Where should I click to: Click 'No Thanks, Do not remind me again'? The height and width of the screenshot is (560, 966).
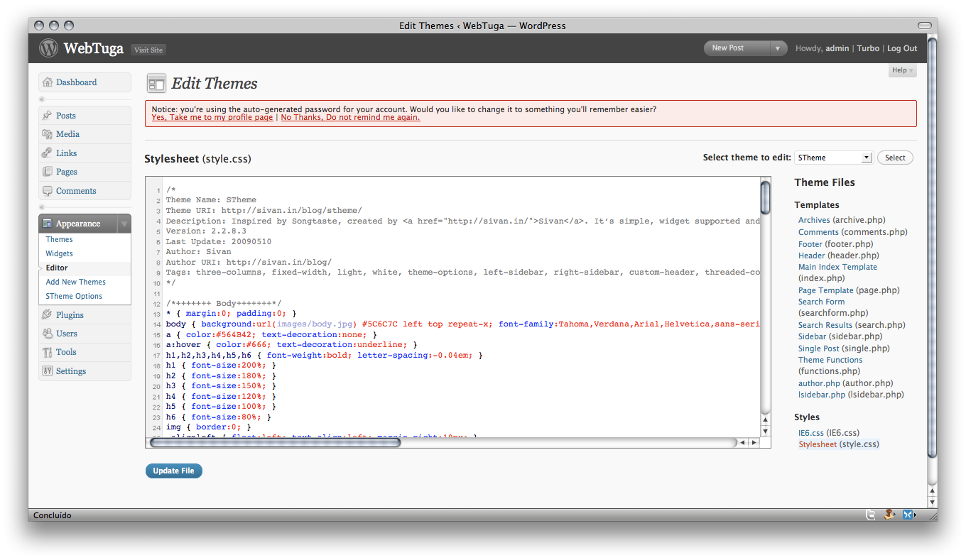350,117
